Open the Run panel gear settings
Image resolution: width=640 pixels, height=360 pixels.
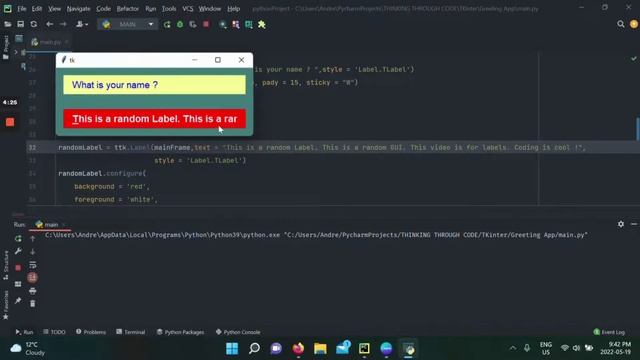click(x=621, y=224)
